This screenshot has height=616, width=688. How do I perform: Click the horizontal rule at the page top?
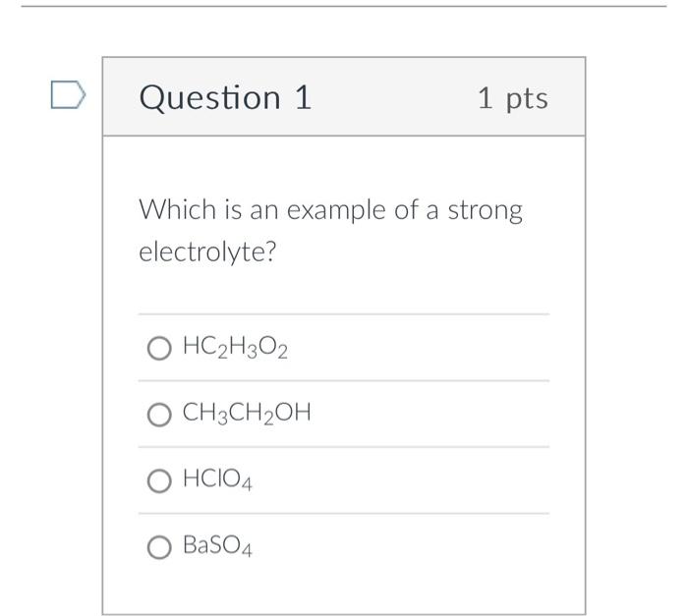[x=344, y=6]
